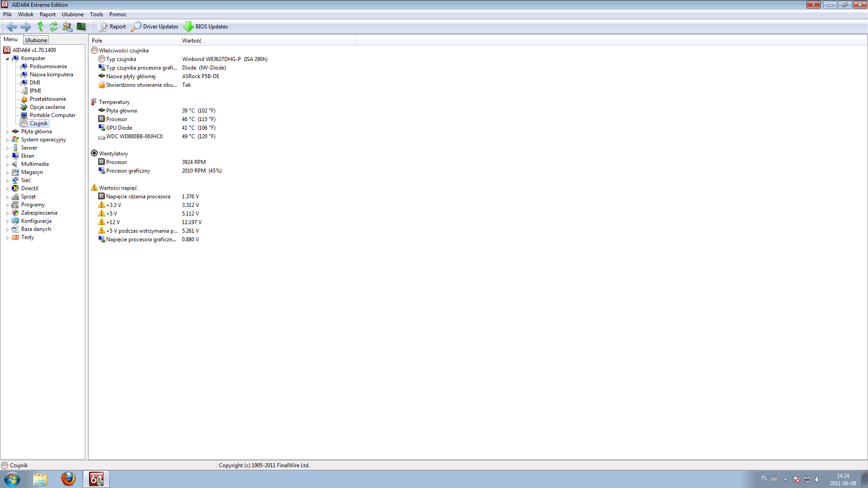Click the Konfiguracja tree icon

tap(15, 221)
